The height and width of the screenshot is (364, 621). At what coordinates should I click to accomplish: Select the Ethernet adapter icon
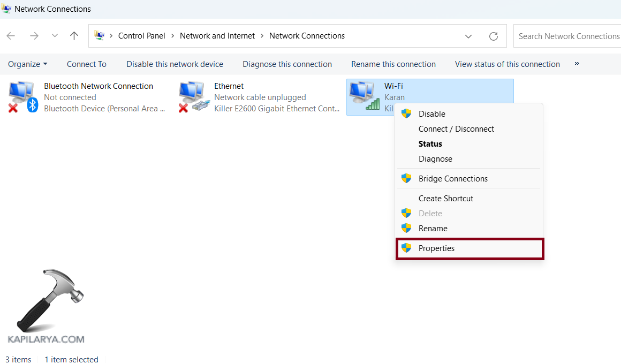tap(193, 97)
